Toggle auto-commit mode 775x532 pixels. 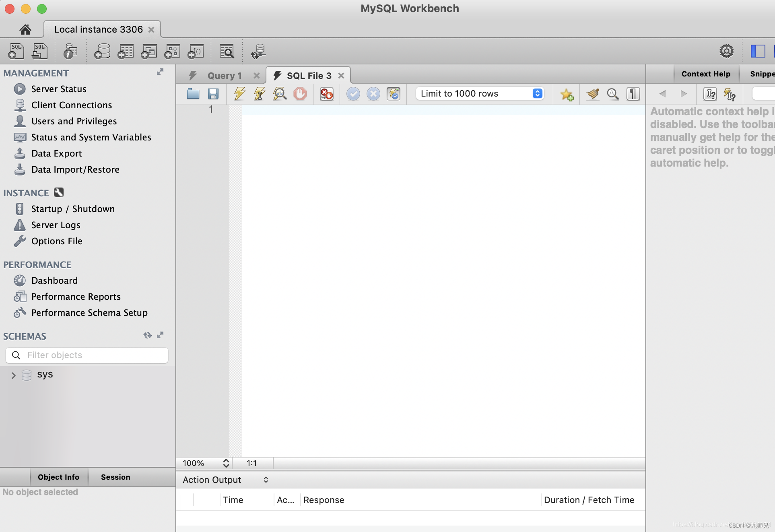click(x=394, y=94)
